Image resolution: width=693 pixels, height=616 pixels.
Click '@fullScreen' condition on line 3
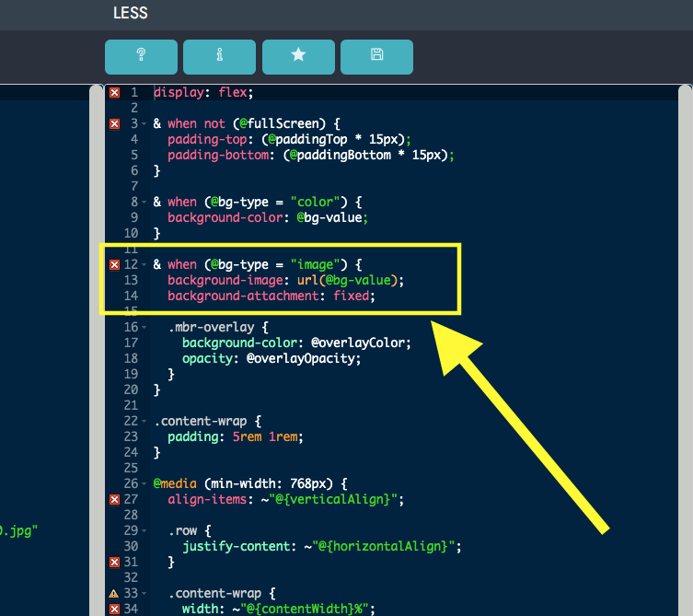click(279, 123)
